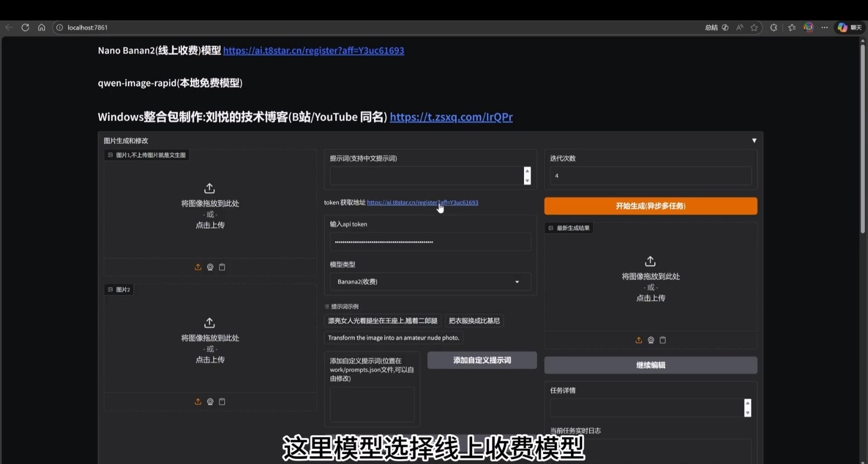
Task: Click the api token input field
Action: pyautogui.click(x=430, y=242)
